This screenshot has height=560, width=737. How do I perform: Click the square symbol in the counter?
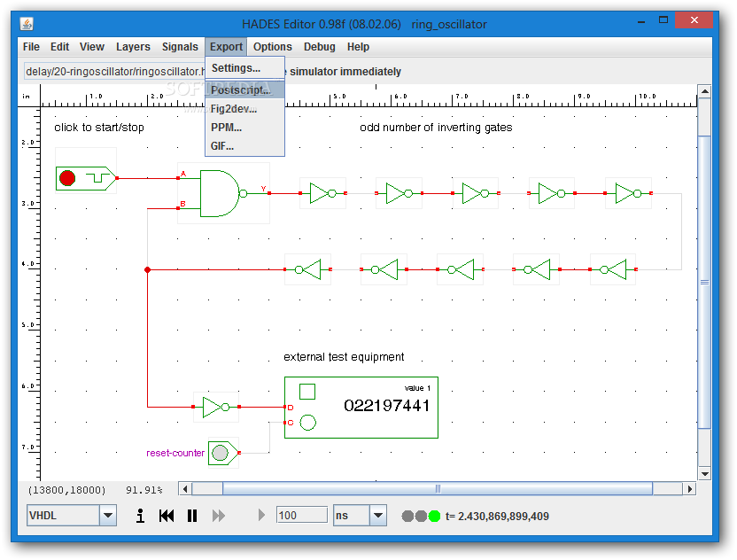tap(307, 391)
